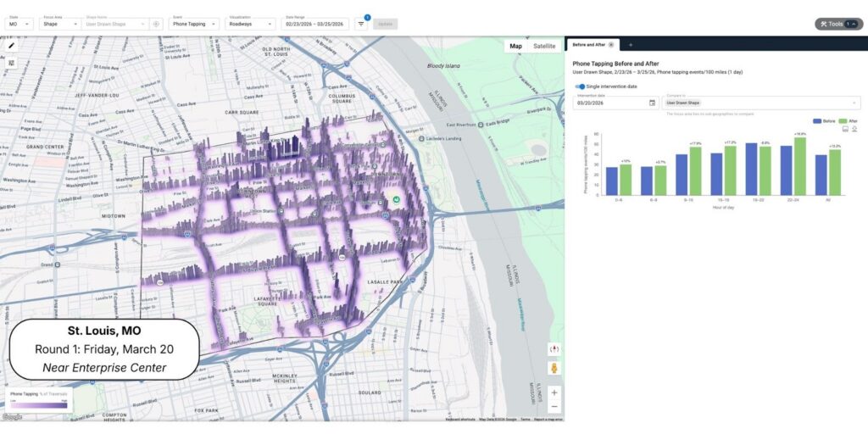Screen dimensions: 868x434
Task: Drop the Street View pegman icon
Action: [554, 369]
